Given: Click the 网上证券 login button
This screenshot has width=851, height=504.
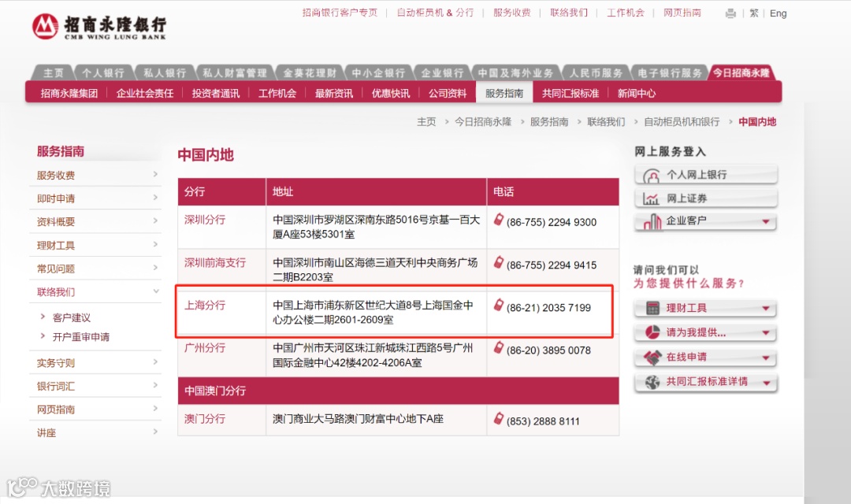Looking at the screenshot, I should (x=705, y=198).
